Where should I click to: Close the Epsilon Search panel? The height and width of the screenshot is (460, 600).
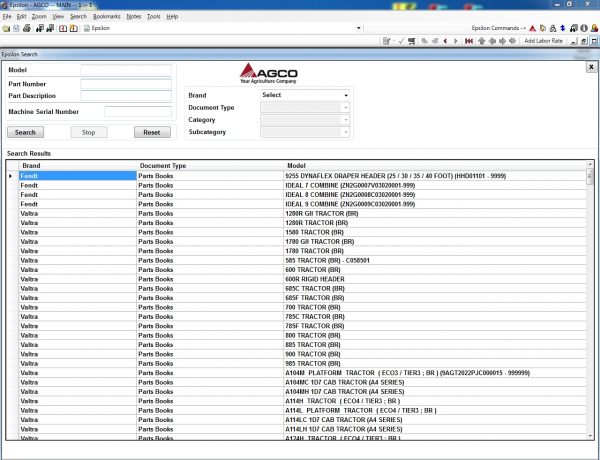591,67
